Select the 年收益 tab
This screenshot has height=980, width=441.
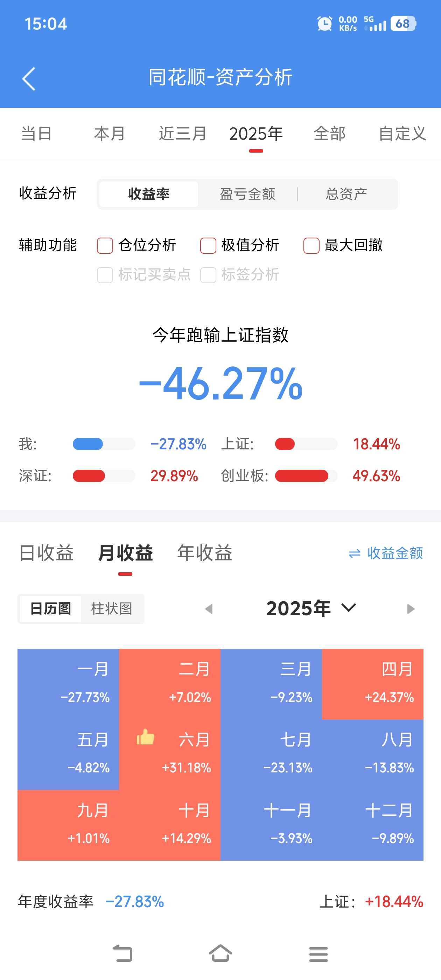tap(205, 553)
